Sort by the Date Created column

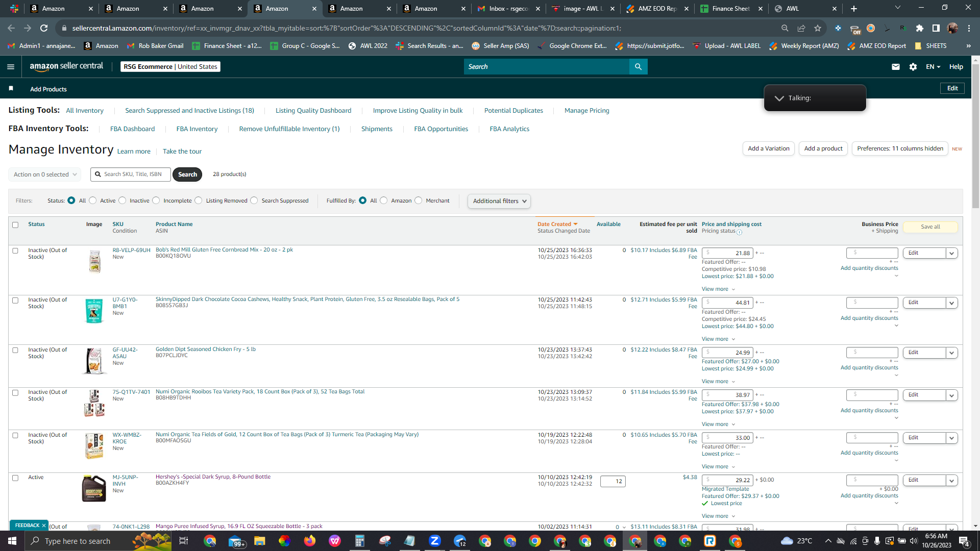click(x=557, y=224)
